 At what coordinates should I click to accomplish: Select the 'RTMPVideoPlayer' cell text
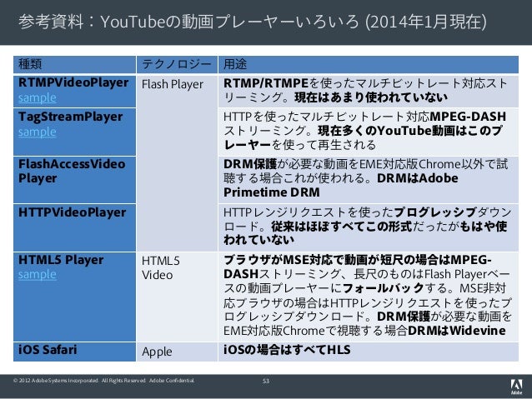click(73, 82)
